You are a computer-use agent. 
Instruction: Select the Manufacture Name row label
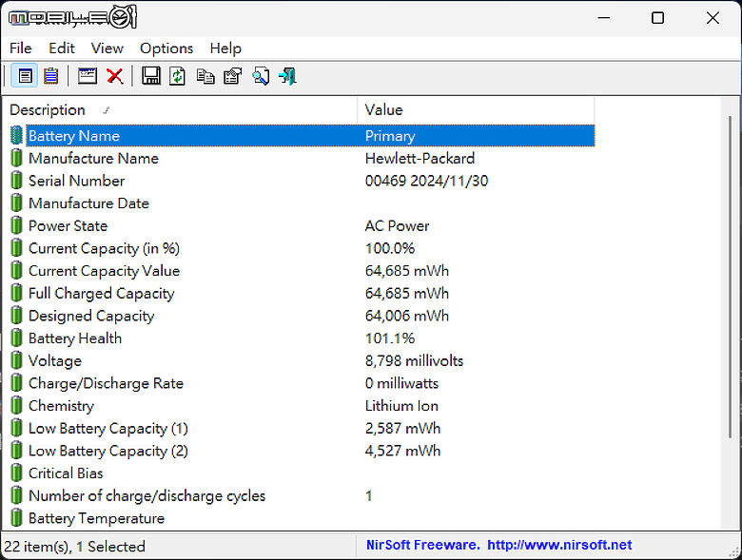(x=93, y=158)
